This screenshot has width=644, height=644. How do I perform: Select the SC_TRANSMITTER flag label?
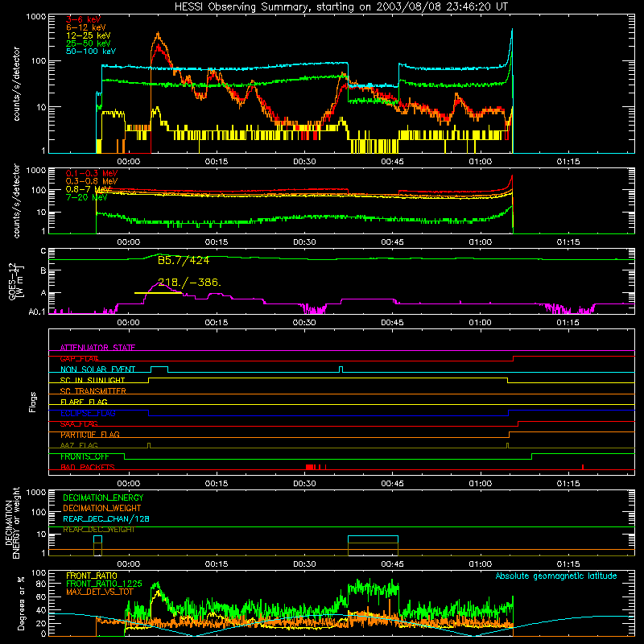(93, 391)
